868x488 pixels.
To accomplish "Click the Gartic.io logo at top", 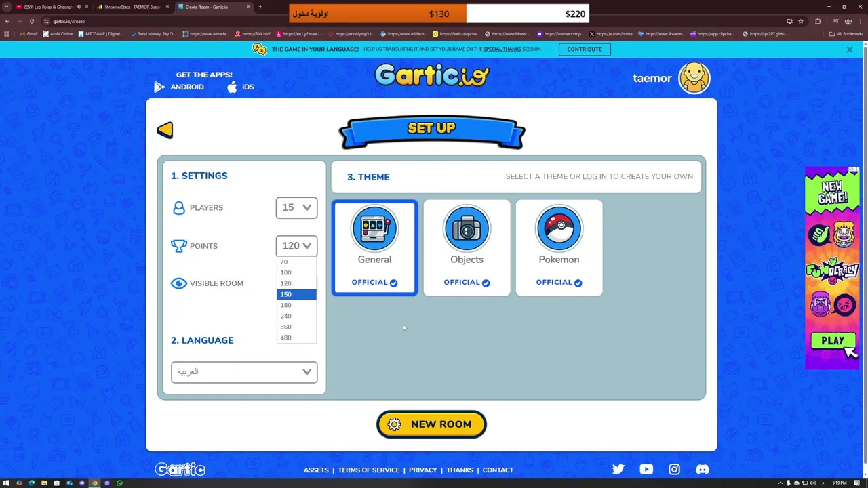I will tap(431, 75).
